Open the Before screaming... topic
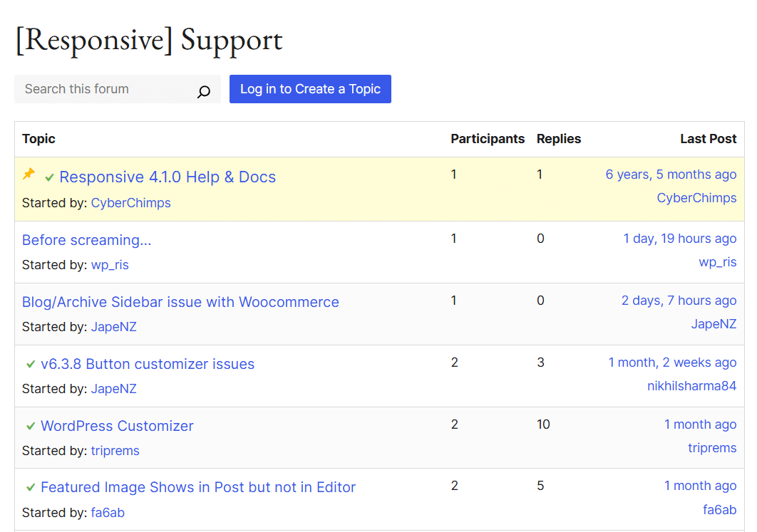Image resolution: width=757 pixels, height=532 pixels. [87, 240]
